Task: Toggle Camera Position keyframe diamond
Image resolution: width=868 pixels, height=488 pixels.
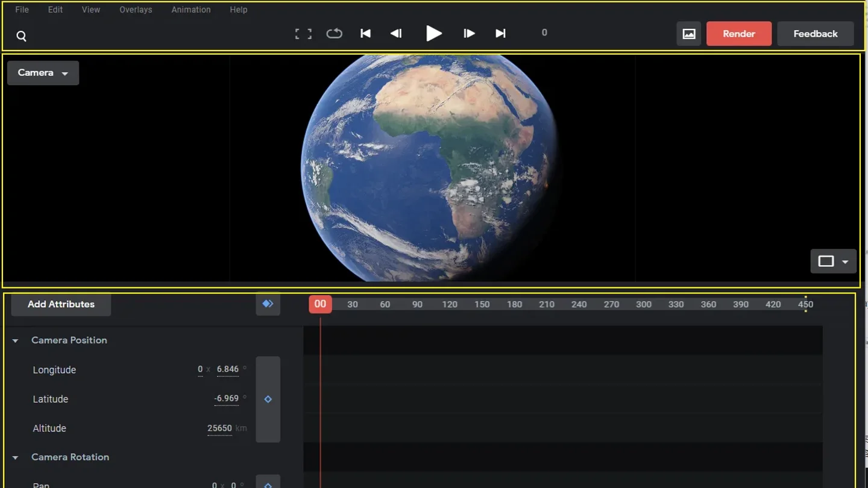Action: pos(268,399)
